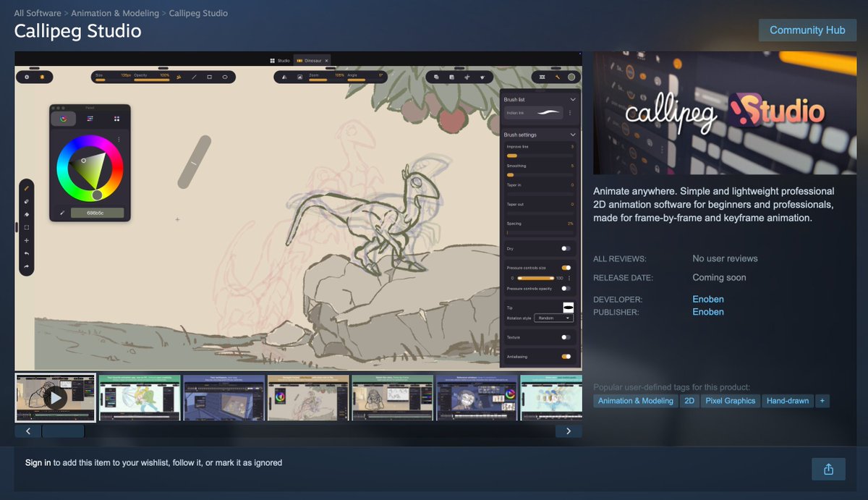Image resolution: width=868 pixels, height=500 pixels.
Task: Click the Sign in link
Action: pyautogui.click(x=38, y=463)
